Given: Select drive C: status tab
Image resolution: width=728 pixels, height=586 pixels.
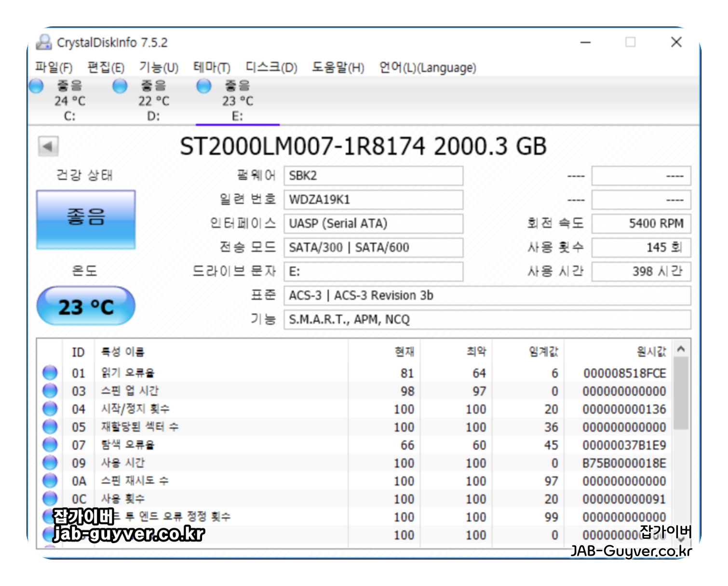Looking at the screenshot, I should click(69, 101).
